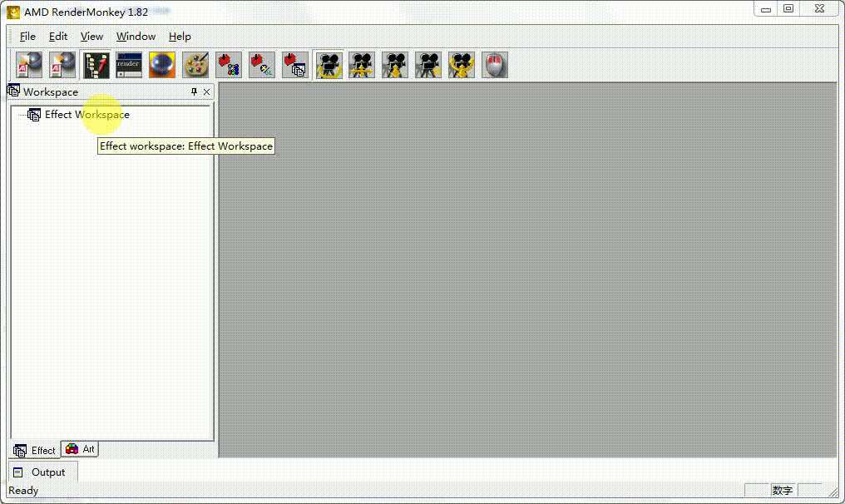The width and height of the screenshot is (845, 504).
Task: Open the Output tab at the bottom
Action: click(42, 472)
